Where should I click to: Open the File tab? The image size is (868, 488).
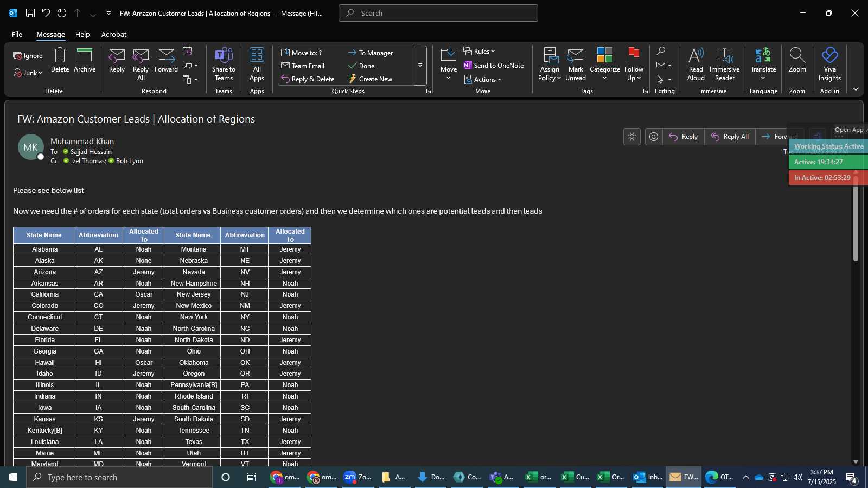(17, 34)
